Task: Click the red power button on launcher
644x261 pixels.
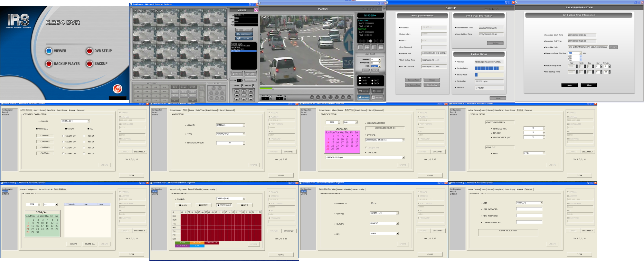Action: 118,89
